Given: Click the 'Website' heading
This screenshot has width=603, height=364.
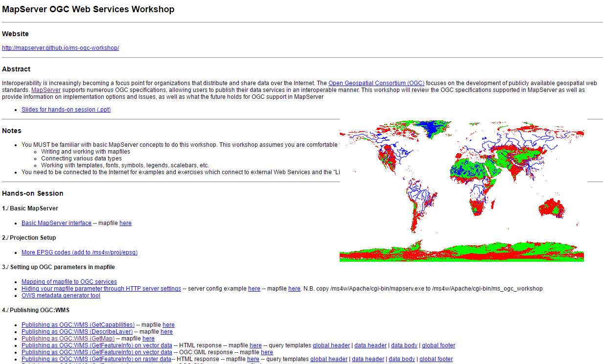Looking at the screenshot, I should (15, 34).
